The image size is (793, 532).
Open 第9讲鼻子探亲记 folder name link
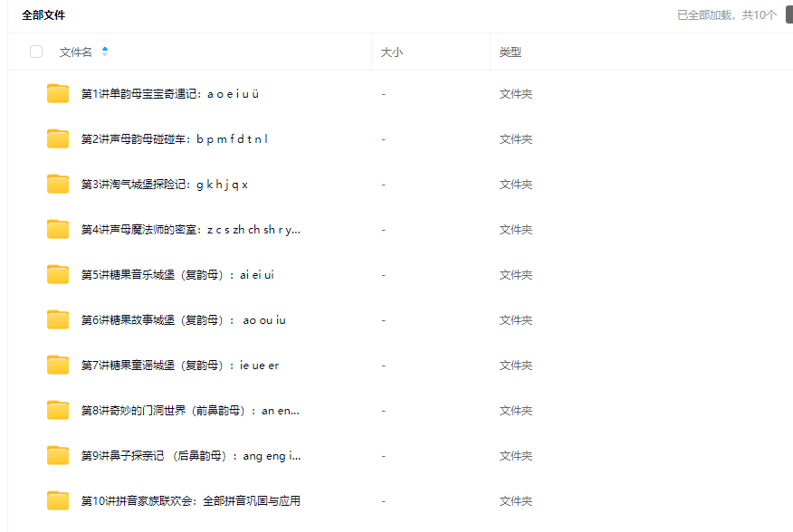190,456
